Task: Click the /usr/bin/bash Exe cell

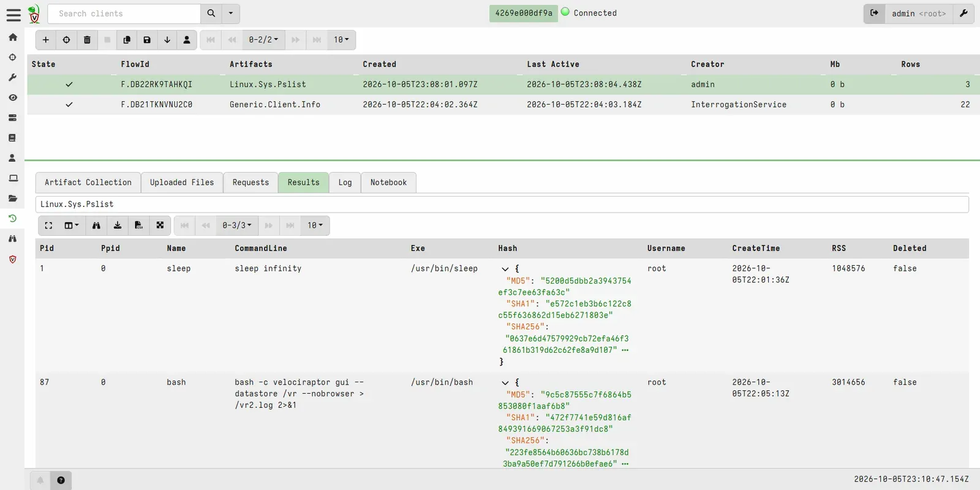Action: tap(442, 382)
